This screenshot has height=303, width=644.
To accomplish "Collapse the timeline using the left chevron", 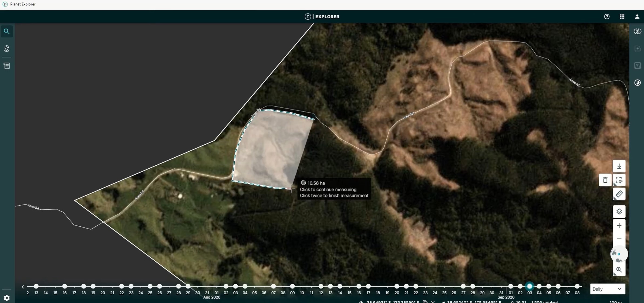I will [x=23, y=286].
